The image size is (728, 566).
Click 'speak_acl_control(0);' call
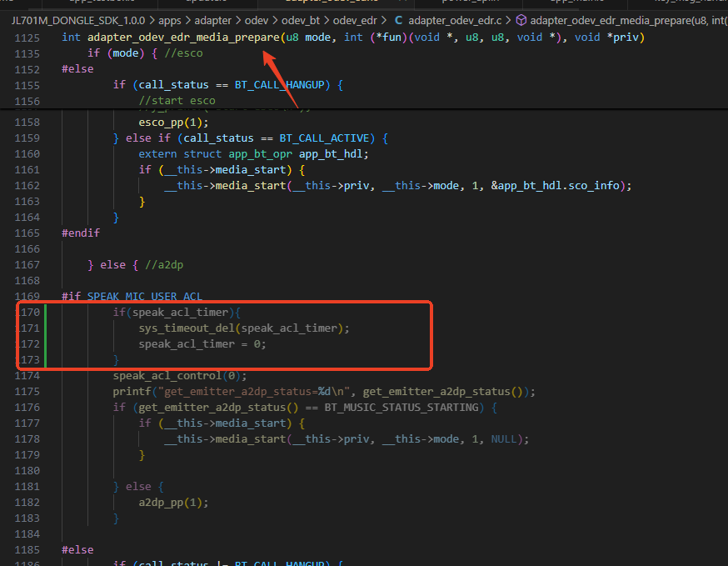click(180, 375)
